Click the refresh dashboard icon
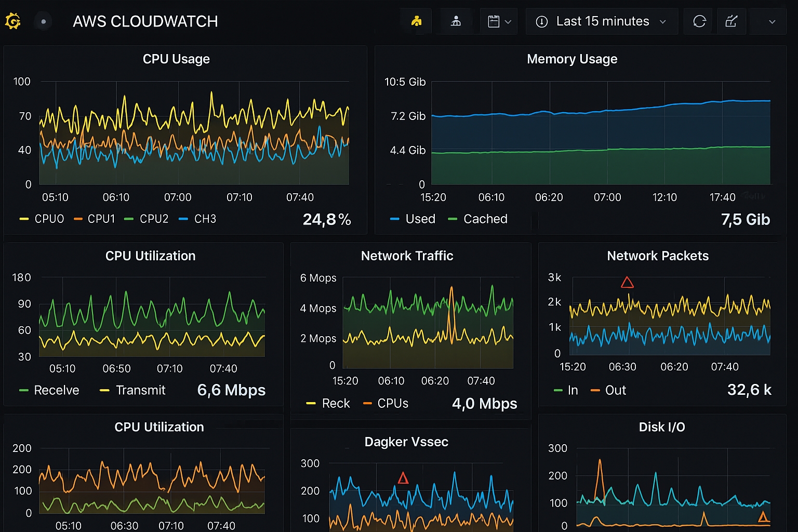Viewport: 798px width, 532px height. pyautogui.click(x=699, y=21)
